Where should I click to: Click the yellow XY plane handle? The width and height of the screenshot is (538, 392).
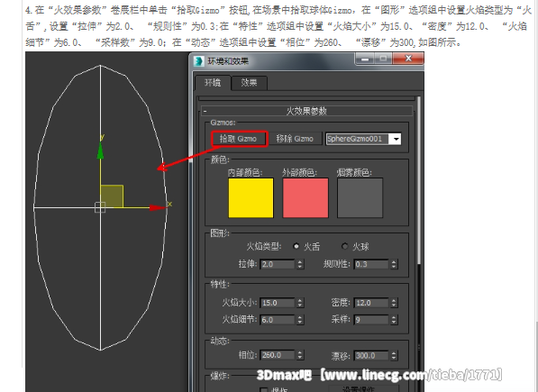[x=113, y=196]
